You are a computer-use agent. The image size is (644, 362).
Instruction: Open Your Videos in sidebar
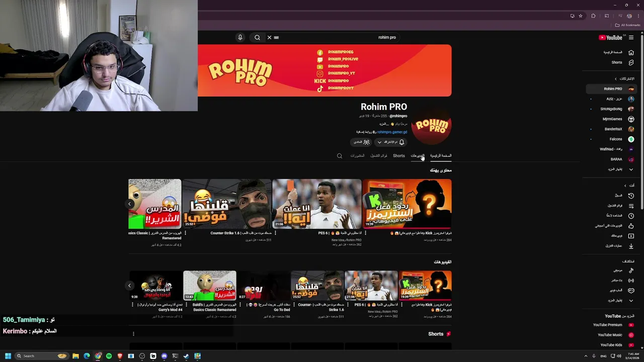611,235
